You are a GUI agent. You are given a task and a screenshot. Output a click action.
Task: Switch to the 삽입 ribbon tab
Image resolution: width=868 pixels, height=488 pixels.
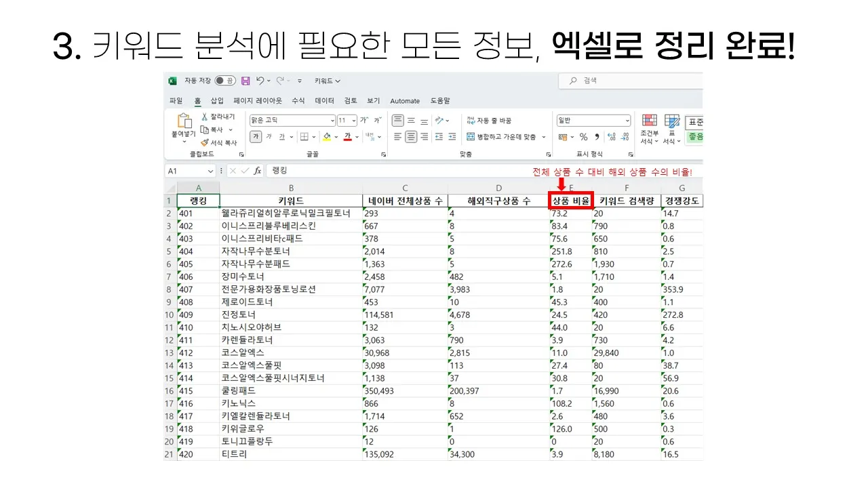(x=217, y=101)
